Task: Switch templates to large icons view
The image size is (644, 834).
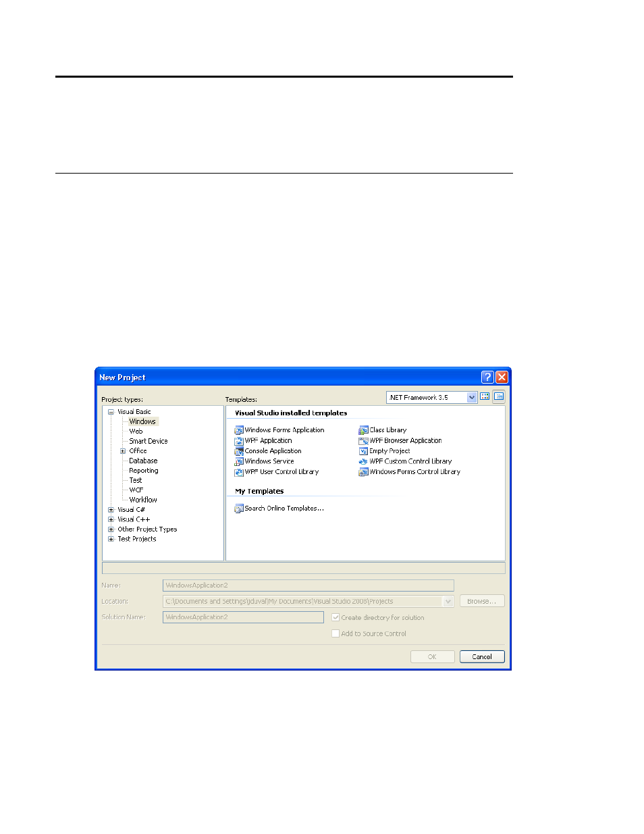Action: click(485, 397)
